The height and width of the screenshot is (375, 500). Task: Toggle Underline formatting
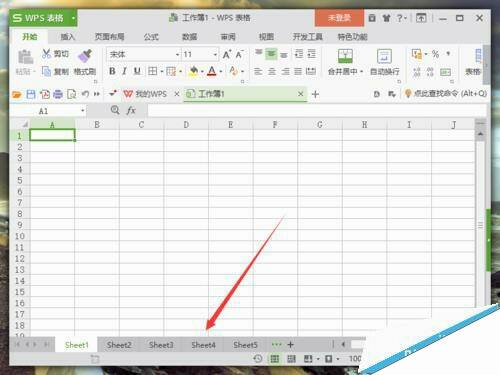tap(137, 71)
